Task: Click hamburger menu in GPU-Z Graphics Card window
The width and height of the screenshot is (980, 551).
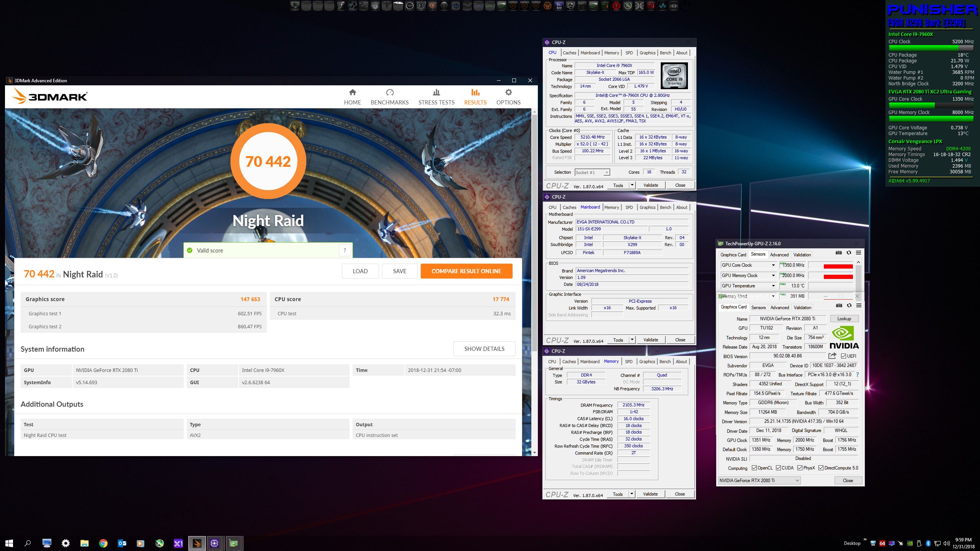Action: click(859, 306)
